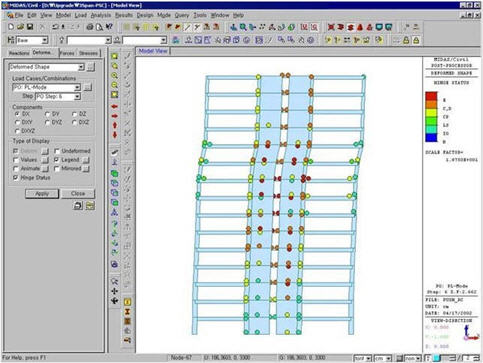
Task: Select the DXYZ component radio button
Action: point(17,131)
